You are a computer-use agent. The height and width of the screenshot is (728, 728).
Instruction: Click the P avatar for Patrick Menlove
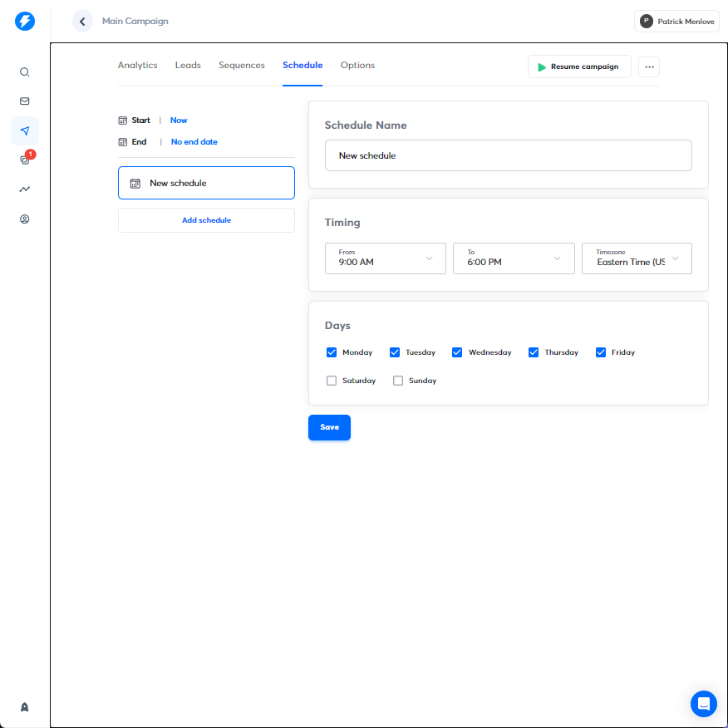[x=647, y=22]
